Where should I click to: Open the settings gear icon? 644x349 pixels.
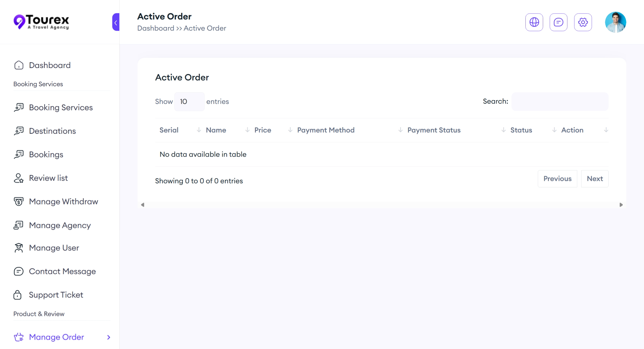click(583, 22)
